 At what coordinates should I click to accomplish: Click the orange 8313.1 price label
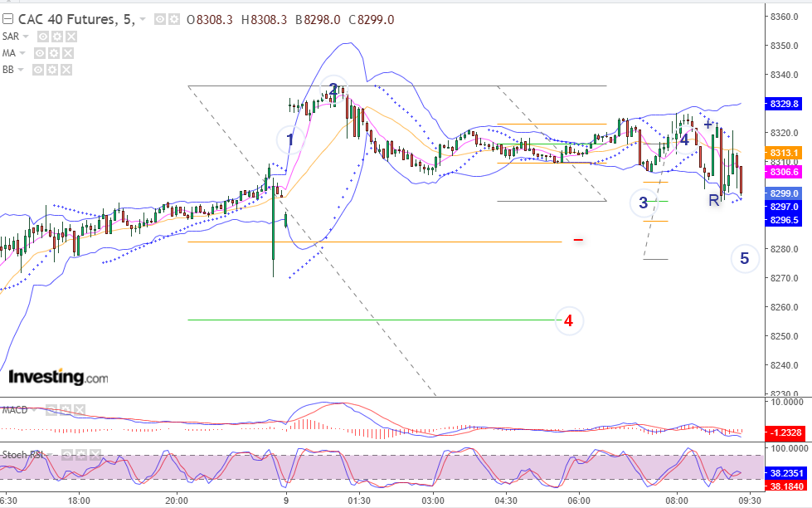click(784, 153)
